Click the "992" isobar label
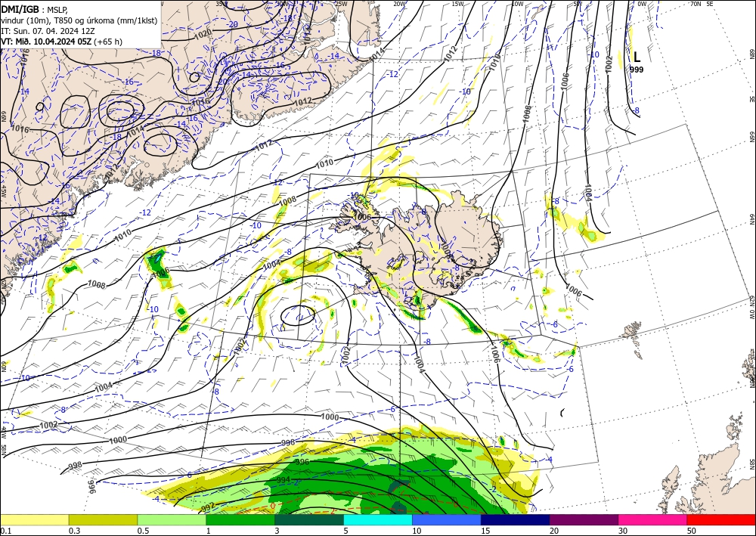Viewport: 756px width, 536px height. (208, 507)
